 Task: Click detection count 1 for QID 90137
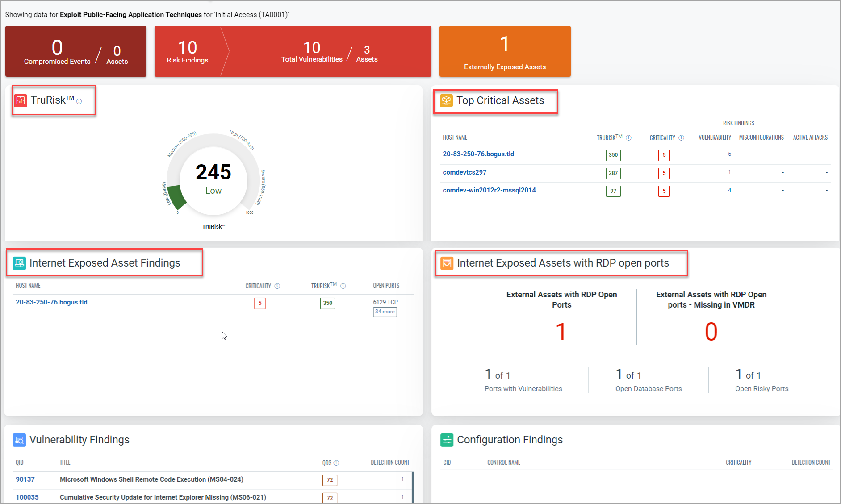pyautogui.click(x=402, y=479)
